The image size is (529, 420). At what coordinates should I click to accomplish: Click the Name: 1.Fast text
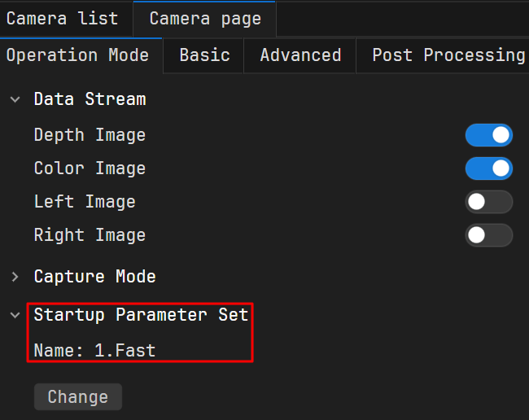[94, 351]
